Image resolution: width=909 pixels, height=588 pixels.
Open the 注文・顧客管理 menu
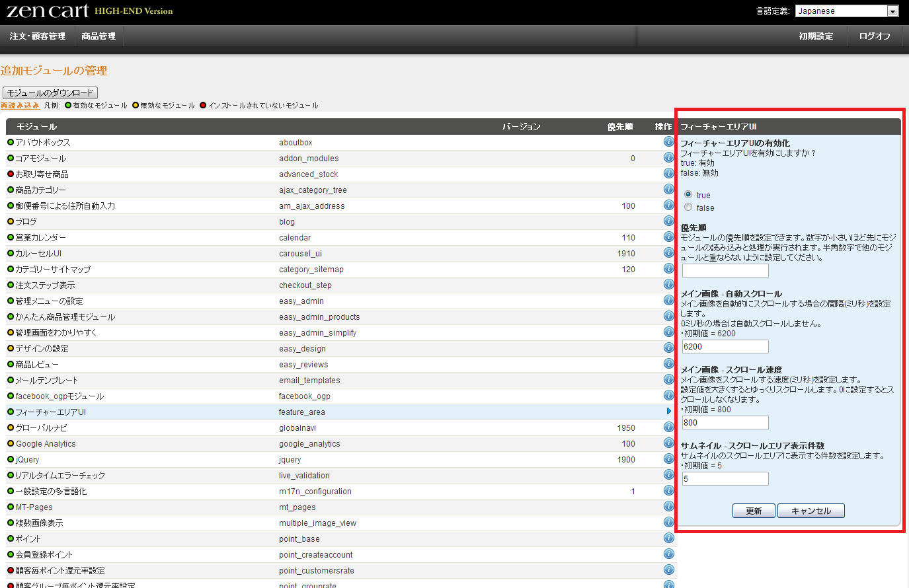pyautogui.click(x=38, y=36)
